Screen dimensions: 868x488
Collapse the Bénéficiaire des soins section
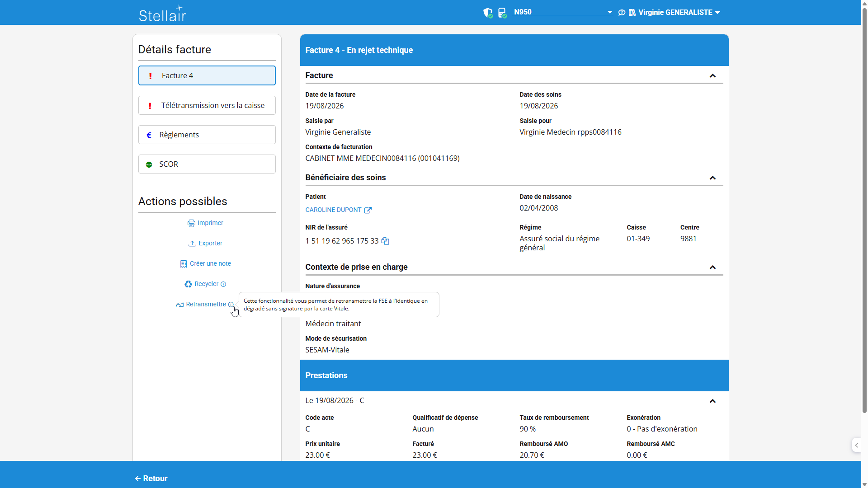tap(712, 178)
